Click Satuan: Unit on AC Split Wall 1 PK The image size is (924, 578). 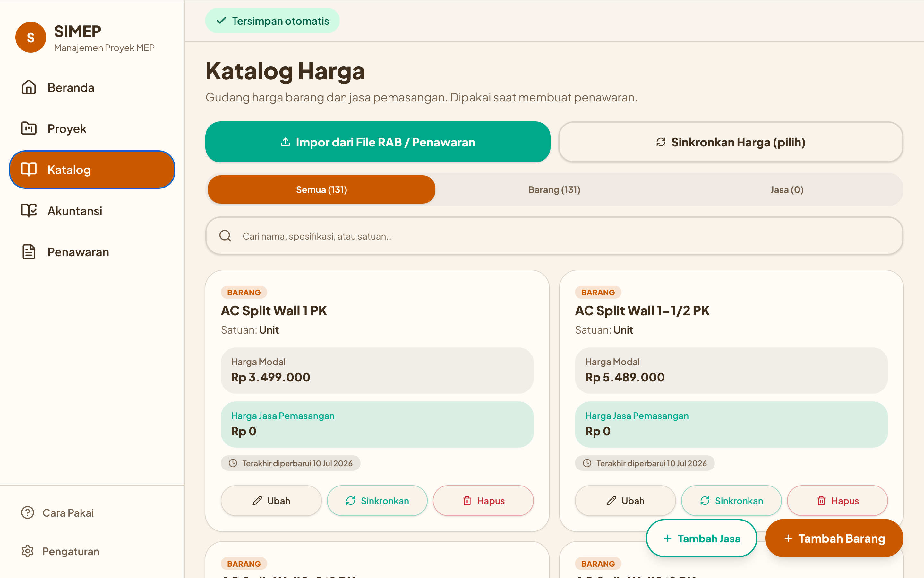click(x=250, y=330)
